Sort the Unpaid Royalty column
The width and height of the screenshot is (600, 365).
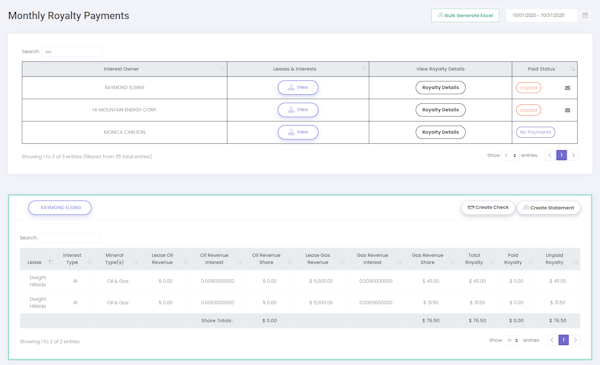pyautogui.click(x=575, y=262)
